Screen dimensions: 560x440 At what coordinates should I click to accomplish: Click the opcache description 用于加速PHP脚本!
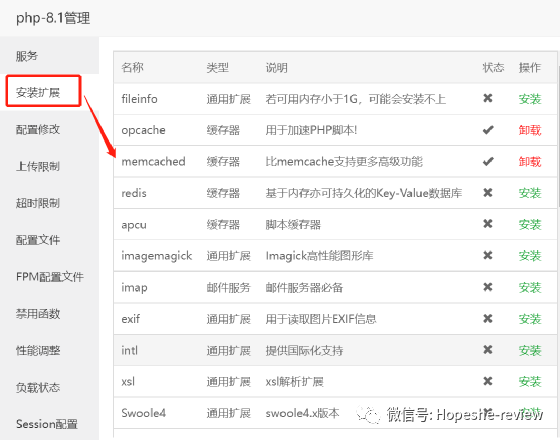click(311, 130)
